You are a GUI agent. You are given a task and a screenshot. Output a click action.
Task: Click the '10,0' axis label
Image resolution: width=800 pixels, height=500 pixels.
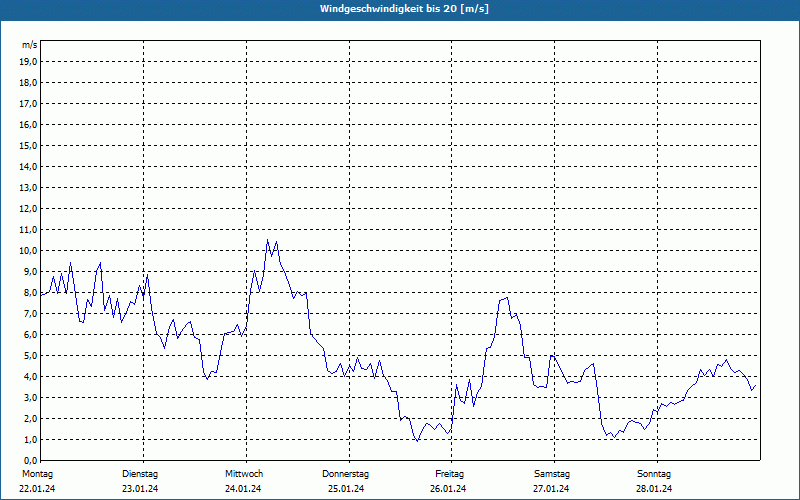pos(28,251)
